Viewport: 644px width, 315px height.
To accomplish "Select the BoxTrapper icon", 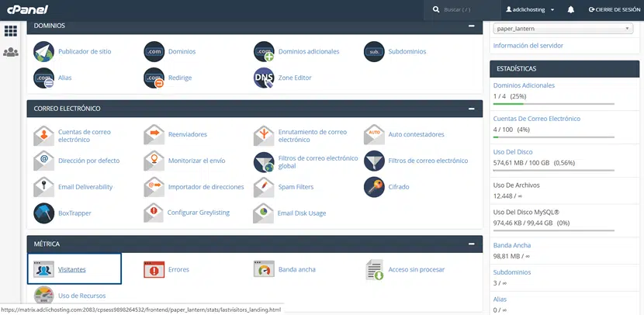I will pos(44,213).
